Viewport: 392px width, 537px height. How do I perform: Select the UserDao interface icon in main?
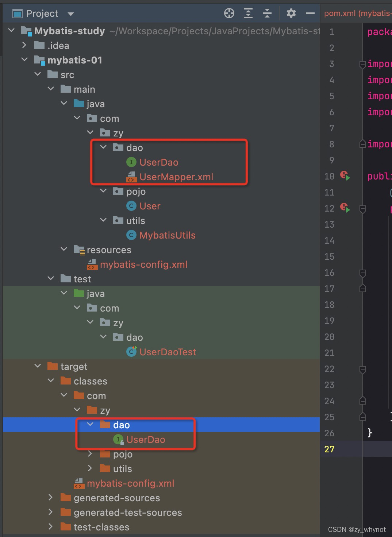(x=131, y=162)
